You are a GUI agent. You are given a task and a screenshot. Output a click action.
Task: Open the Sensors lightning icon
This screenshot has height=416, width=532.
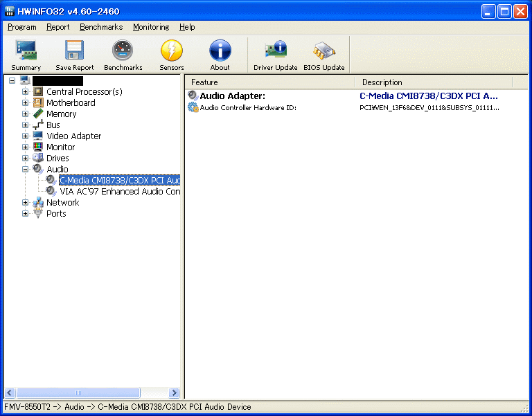[171, 51]
